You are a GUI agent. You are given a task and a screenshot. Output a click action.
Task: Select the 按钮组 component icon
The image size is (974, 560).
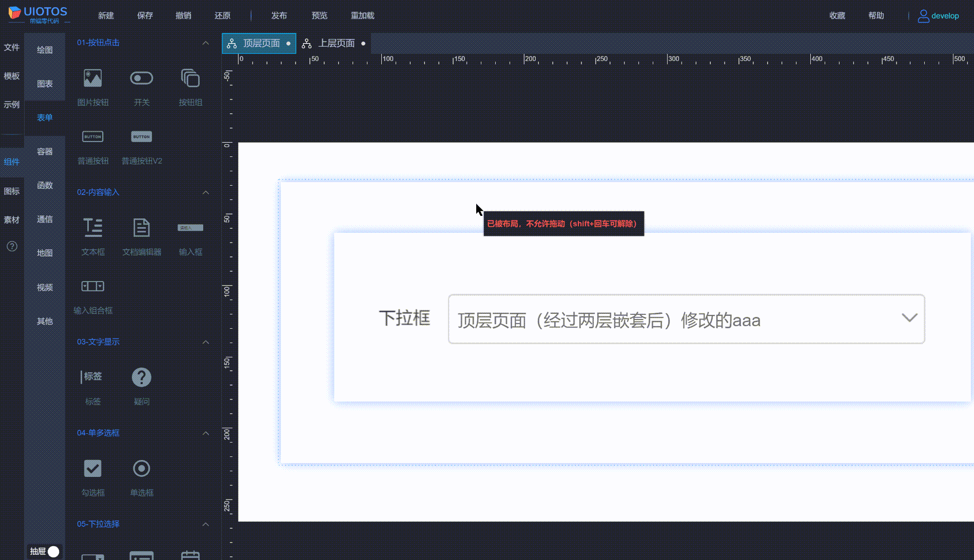click(x=190, y=78)
